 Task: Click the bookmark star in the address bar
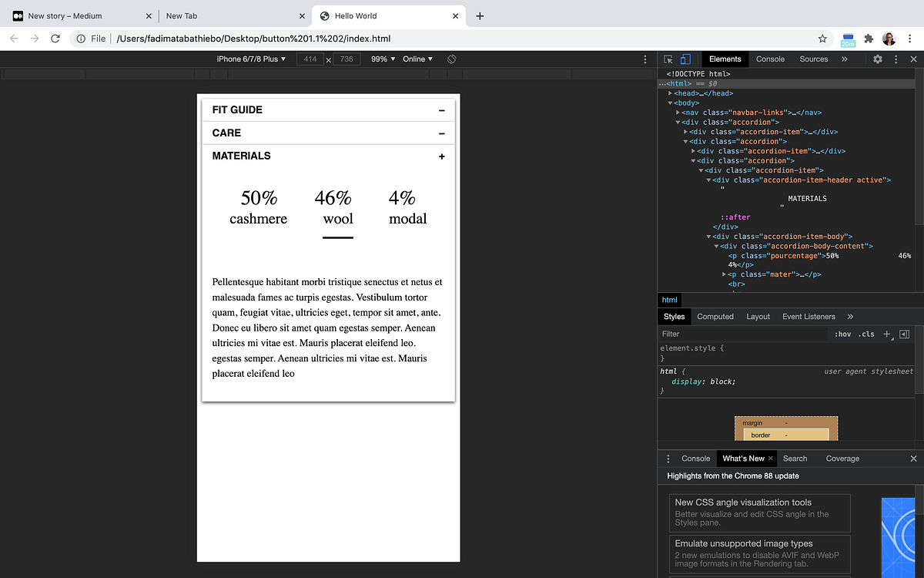point(822,38)
